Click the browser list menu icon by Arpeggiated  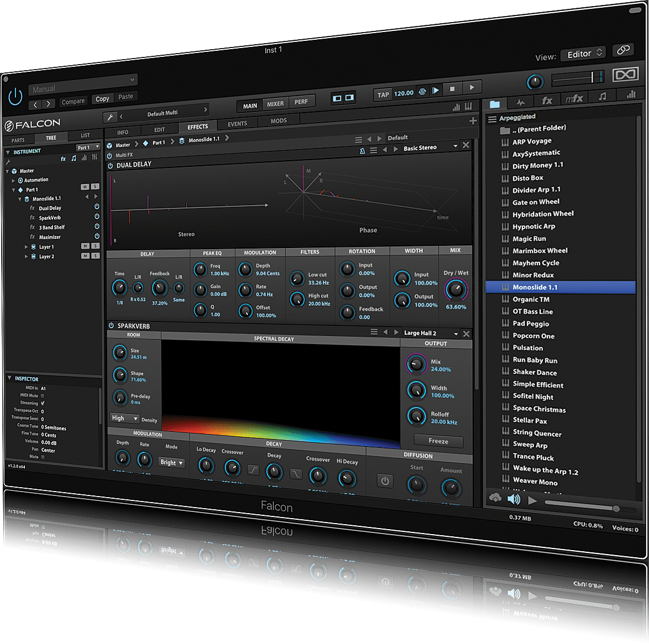[x=492, y=119]
